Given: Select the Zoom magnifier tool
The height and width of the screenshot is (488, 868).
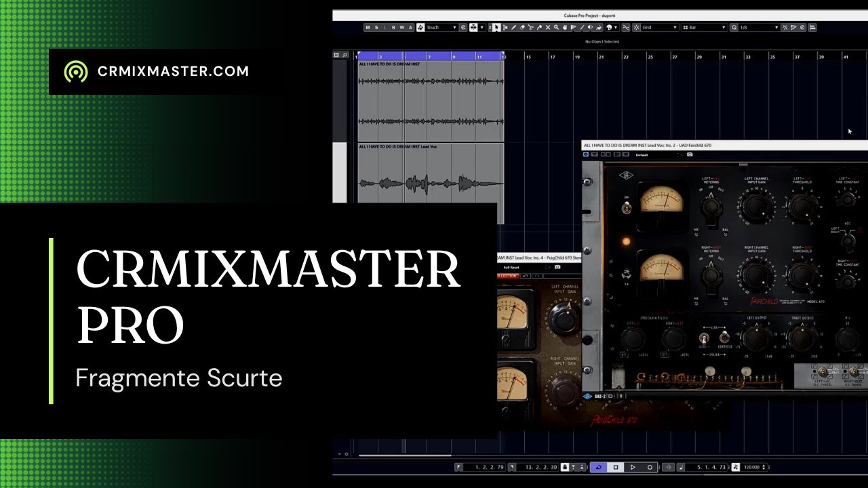Looking at the screenshot, I should (556, 27).
